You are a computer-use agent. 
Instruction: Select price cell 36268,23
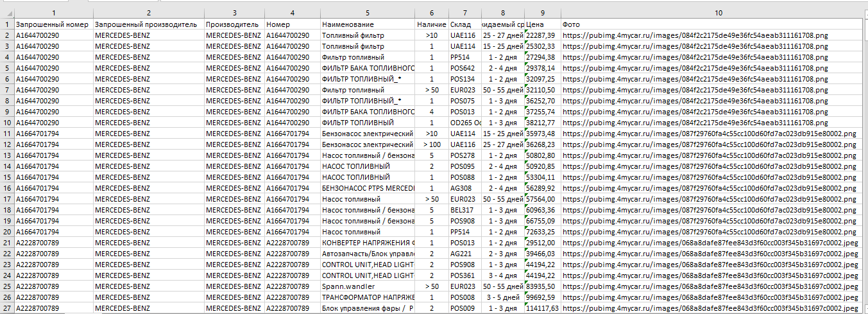(x=543, y=144)
